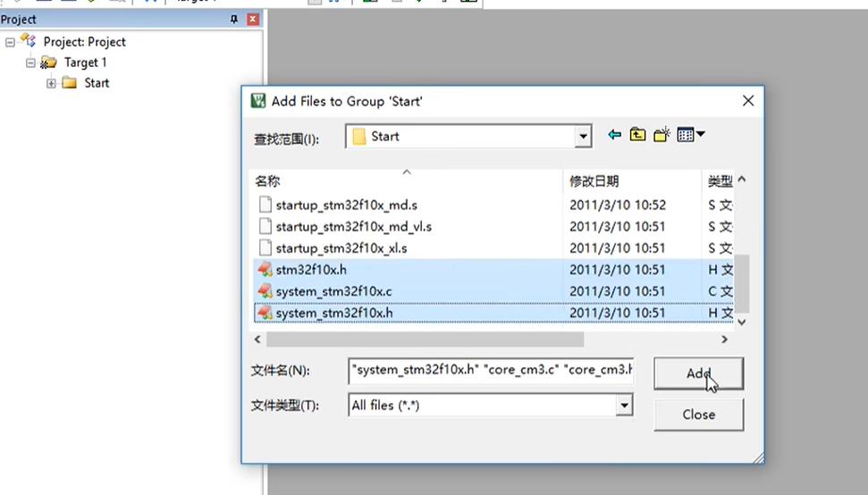868x495 pixels.
Task: Click the vertical scrollbar thumb
Action: click(x=742, y=283)
